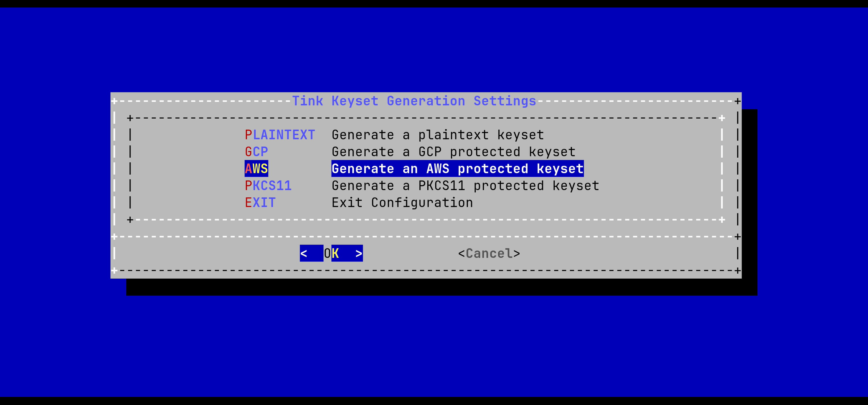Click the right angle bracket of OK

[x=359, y=253]
